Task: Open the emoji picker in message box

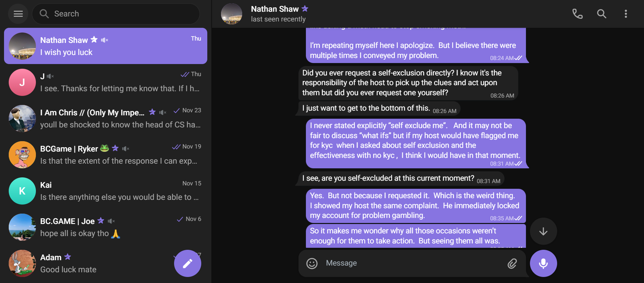Action: click(312, 264)
